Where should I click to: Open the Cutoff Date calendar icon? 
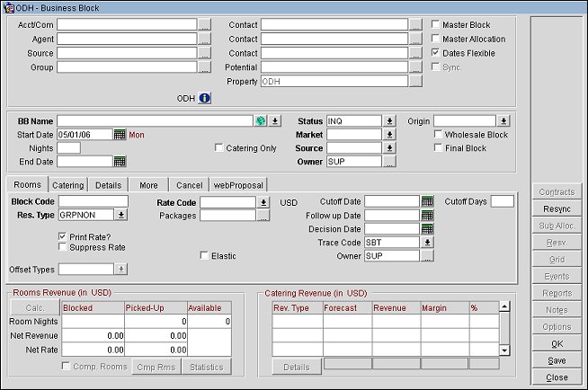(x=427, y=201)
